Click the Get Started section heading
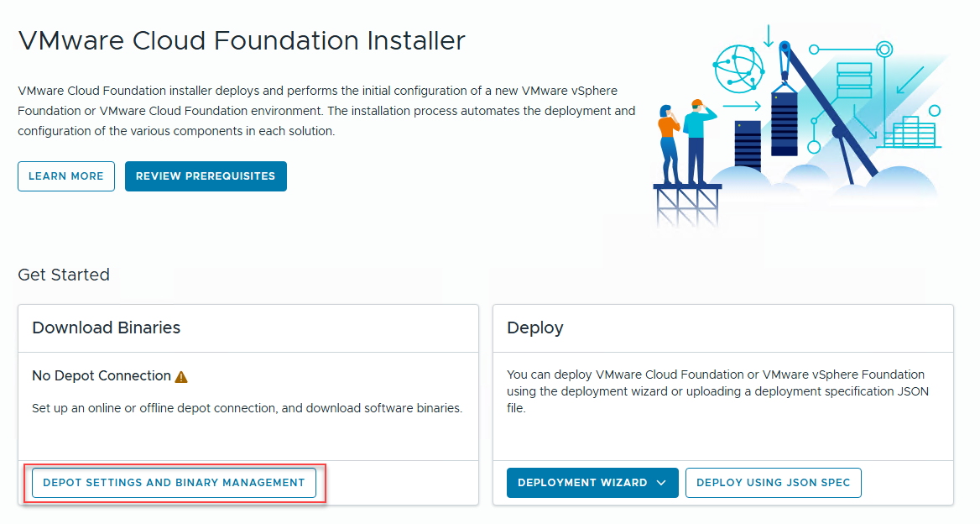This screenshot has height=524, width=980. (64, 275)
